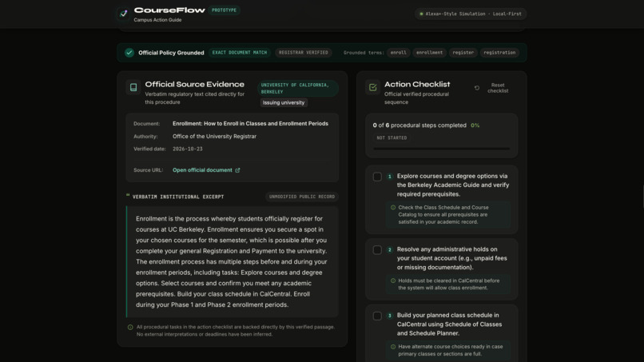Click the checklist progress bar
The image size is (644, 362).
click(x=442, y=149)
